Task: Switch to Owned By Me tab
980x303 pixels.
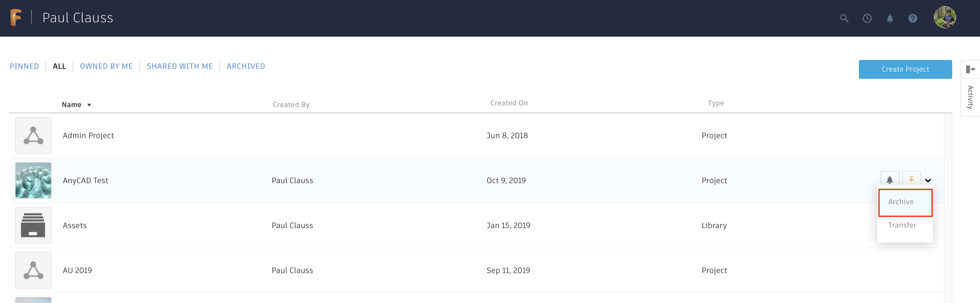Action: coord(106,66)
